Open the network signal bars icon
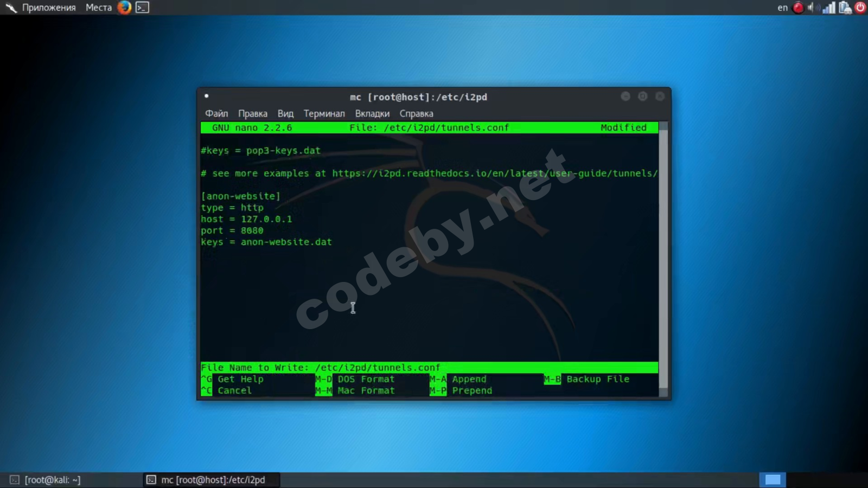The image size is (868, 488). point(829,8)
